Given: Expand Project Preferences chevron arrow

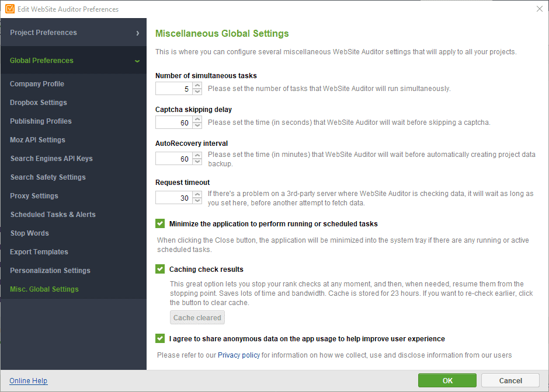Looking at the screenshot, I should pyautogui.click(x=138, y=33).
